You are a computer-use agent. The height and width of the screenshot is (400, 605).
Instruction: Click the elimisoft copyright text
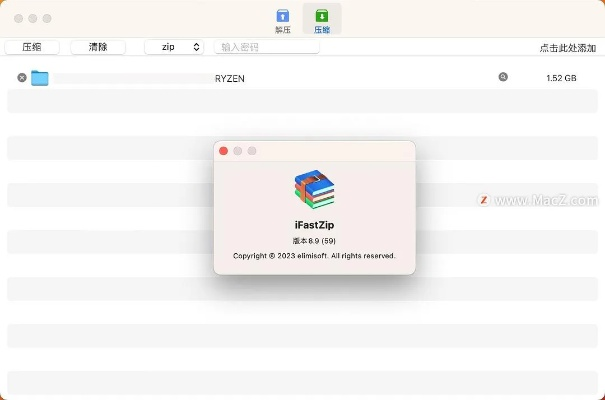(314, 256)
